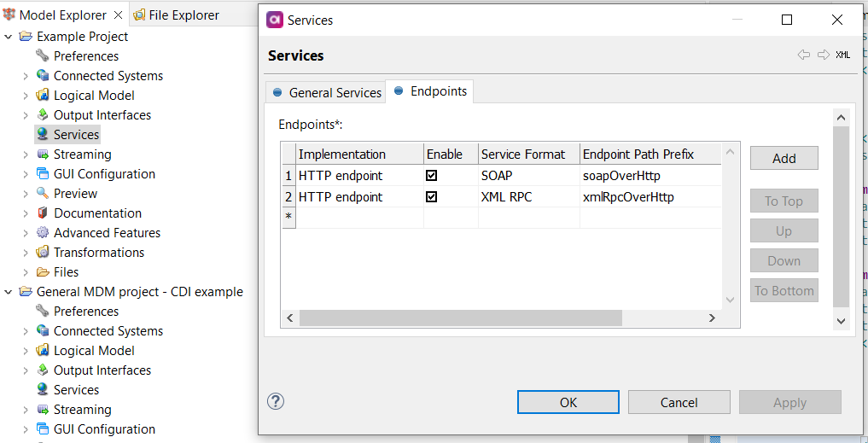
Task: Click the Preferences wrench icon under Example Project
Action: tap(42, 56)
